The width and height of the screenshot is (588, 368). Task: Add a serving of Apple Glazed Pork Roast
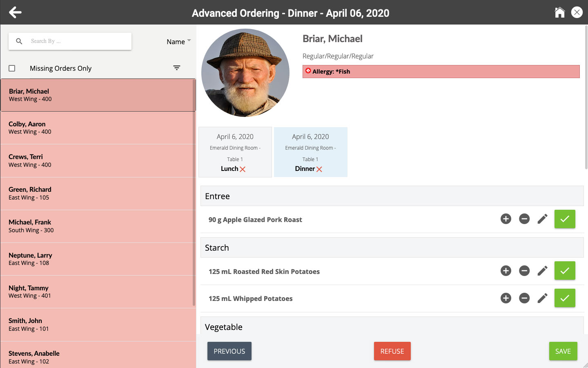pyautogui.click(x=506, y=219)
